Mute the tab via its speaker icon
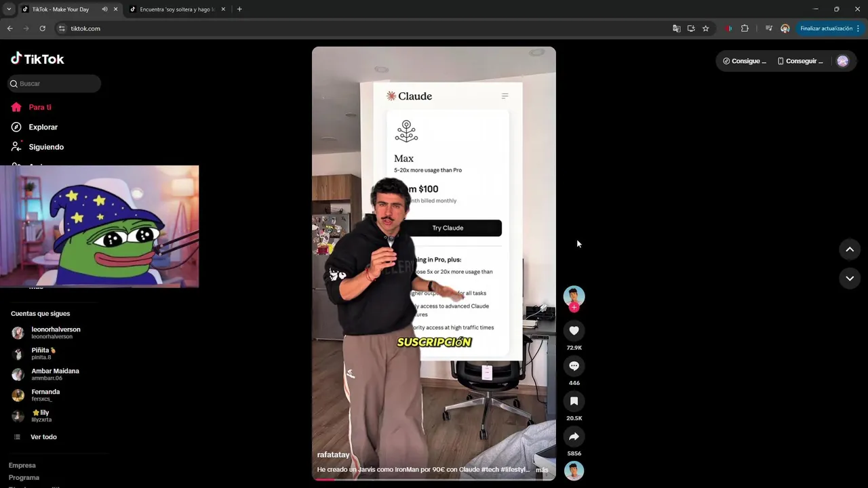 coord(104,9)
